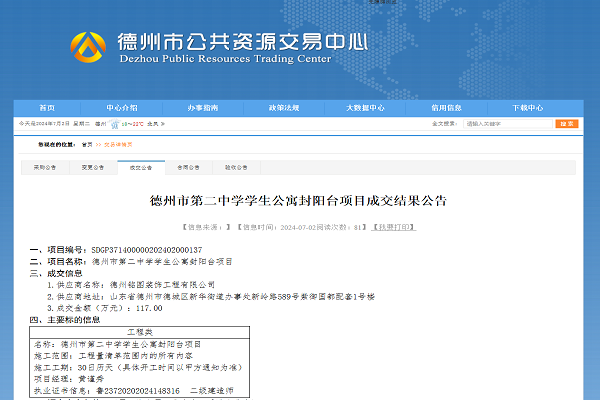600x400 pixels.
Task: Open the 首页 navigation menu item
Action: (47, 108)
